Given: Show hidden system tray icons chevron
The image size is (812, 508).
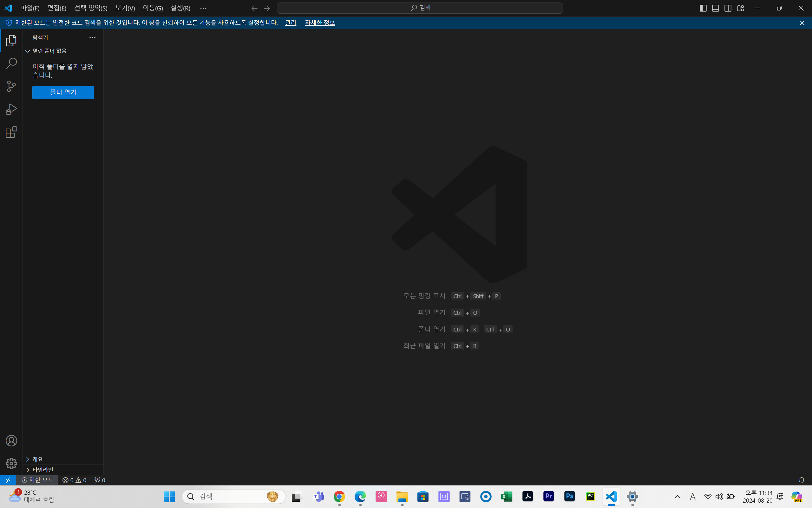Looking at the screenshot, I should tap(678, 497).
